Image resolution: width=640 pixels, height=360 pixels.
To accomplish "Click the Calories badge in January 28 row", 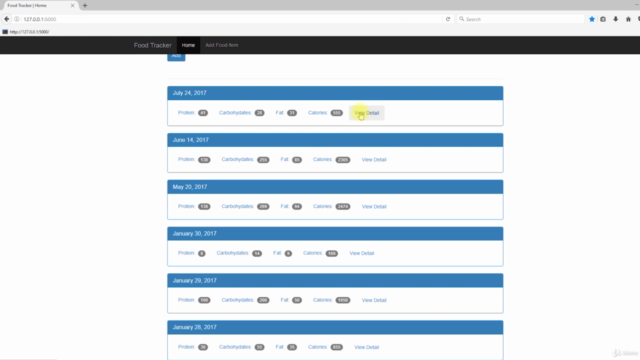I will pos(337,347).
